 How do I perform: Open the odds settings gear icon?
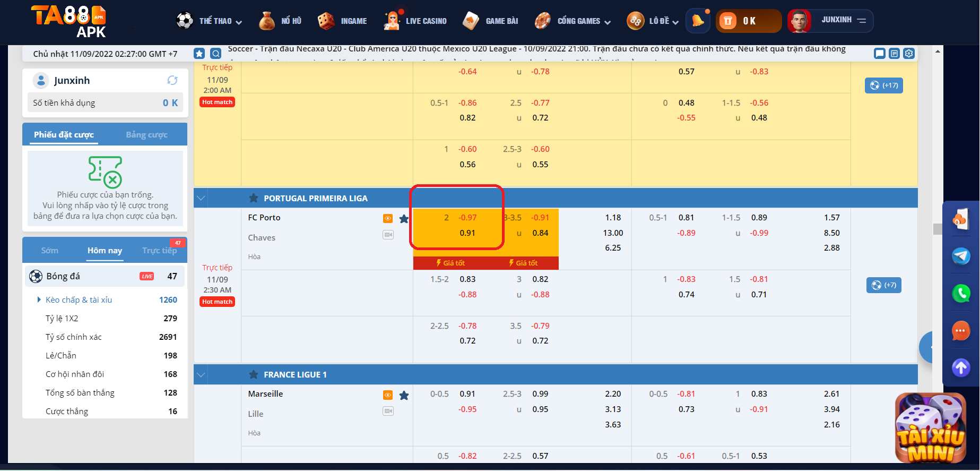(x=909, y=54)
